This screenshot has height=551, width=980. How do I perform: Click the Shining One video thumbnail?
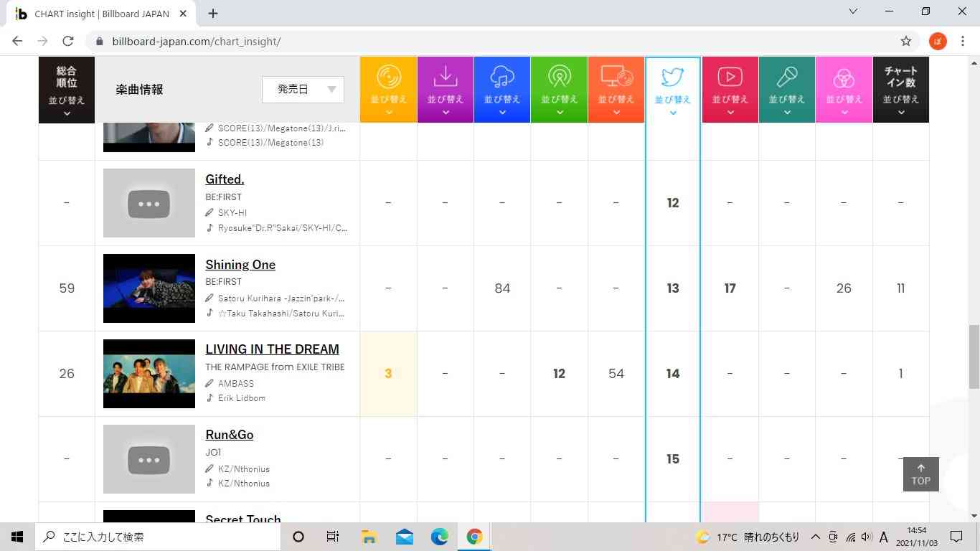click(149, 288)
